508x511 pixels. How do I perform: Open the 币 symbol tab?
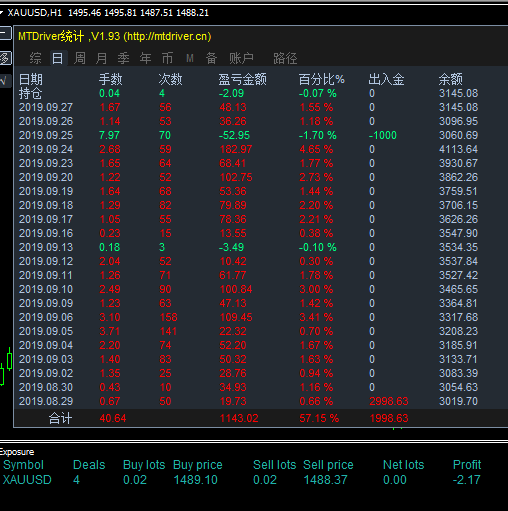(167, 58)
